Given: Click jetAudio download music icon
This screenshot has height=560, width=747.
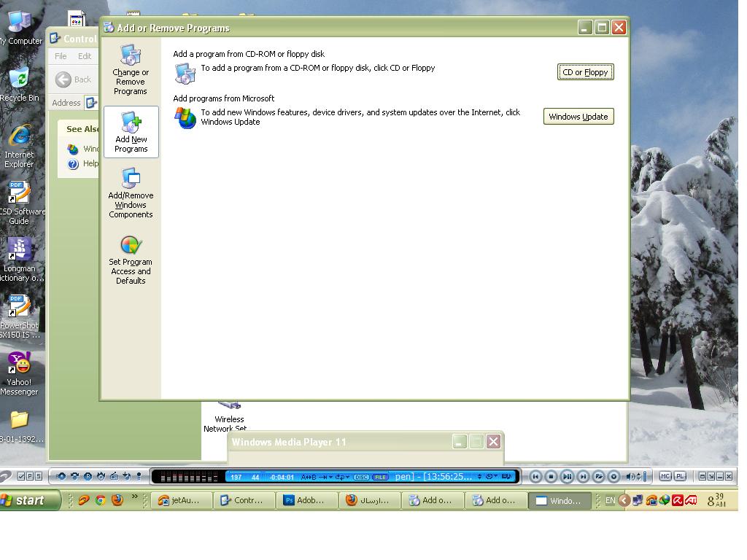Looking at the screenshot, I should (127, 476).
